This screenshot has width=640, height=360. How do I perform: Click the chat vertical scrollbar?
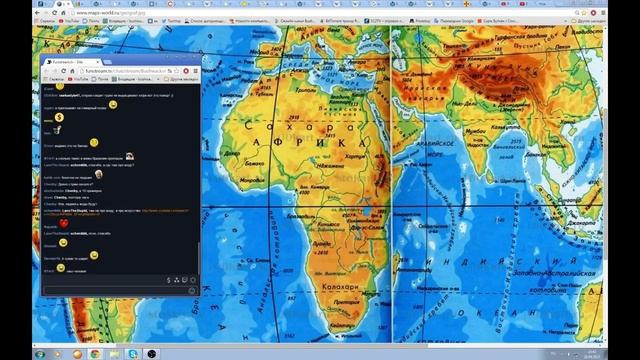point(199,259)
